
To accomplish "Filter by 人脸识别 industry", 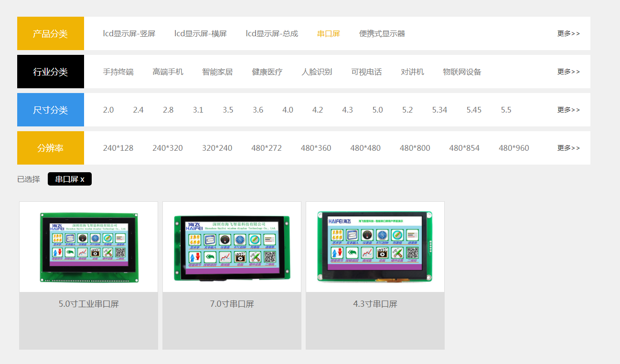I will 316,72.
